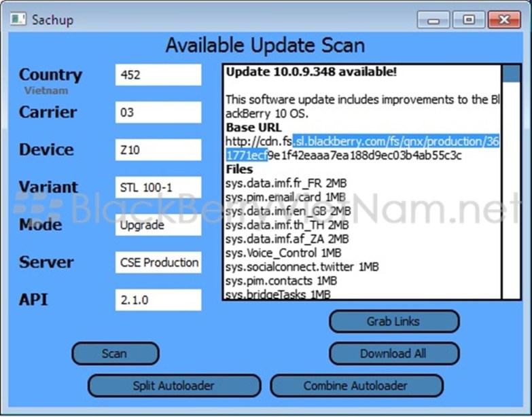
Task: Open the Device box showing Z10
Action: (x=158, y=150)
